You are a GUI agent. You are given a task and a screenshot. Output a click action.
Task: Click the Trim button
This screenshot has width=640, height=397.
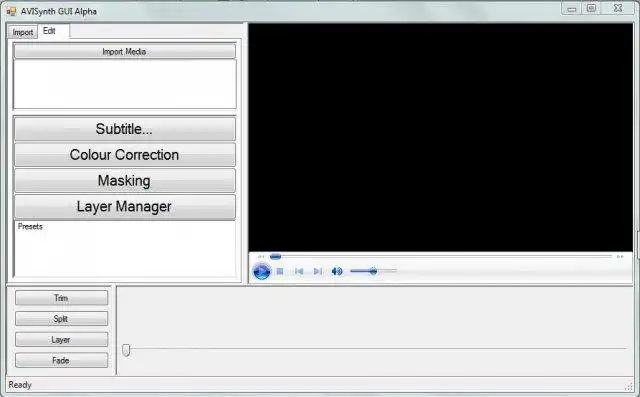point(62,298)
